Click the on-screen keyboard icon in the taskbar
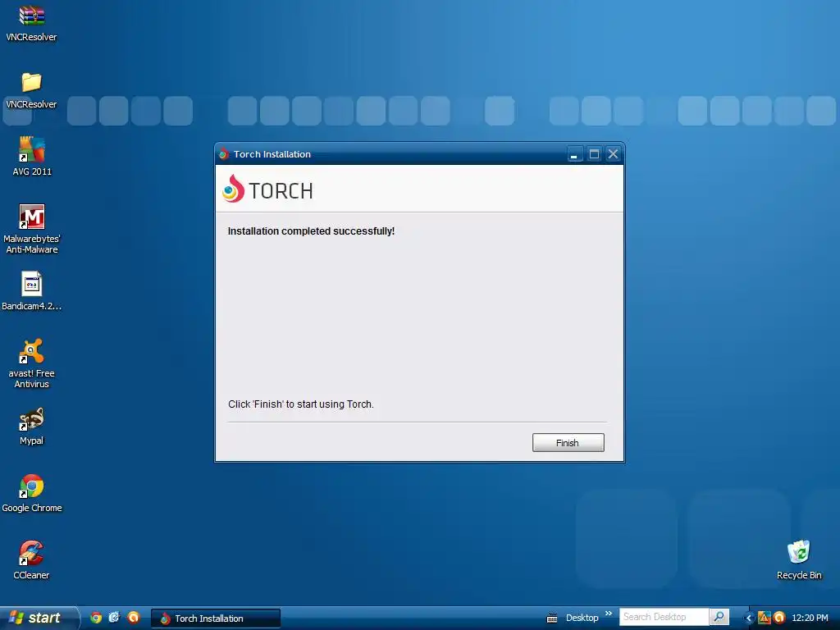Image resolution: width=840 pixels, height=630 pixels. coord(552,619)
